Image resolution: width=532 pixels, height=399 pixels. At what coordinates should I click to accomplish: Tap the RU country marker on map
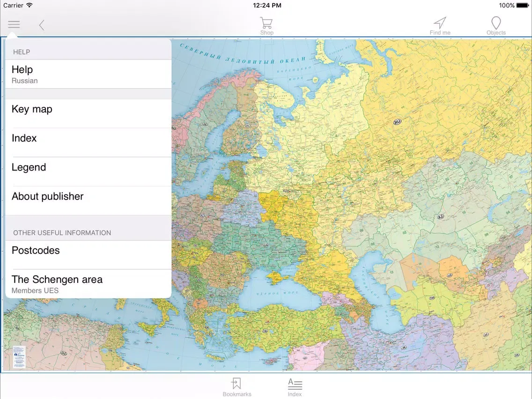click(x=397, y=122)
